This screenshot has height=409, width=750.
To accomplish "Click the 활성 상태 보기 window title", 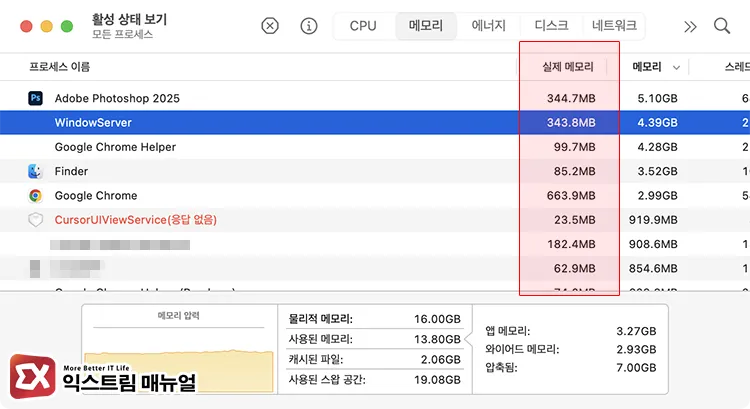I will (x=129, y=20).
